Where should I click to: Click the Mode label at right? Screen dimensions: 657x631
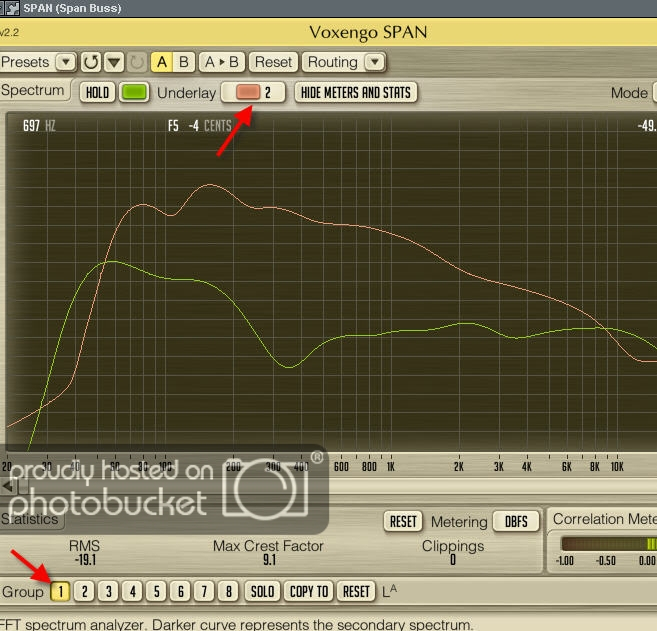click(629, 93)
